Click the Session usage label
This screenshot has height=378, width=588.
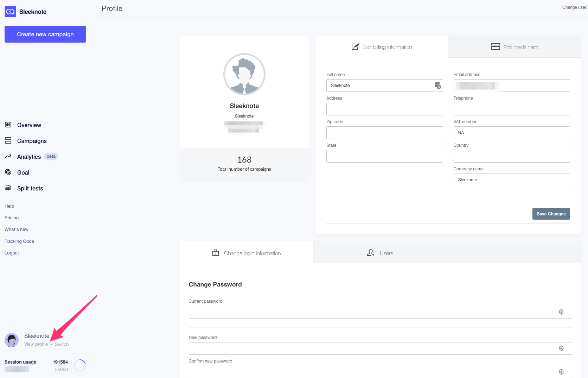[20, 362]
